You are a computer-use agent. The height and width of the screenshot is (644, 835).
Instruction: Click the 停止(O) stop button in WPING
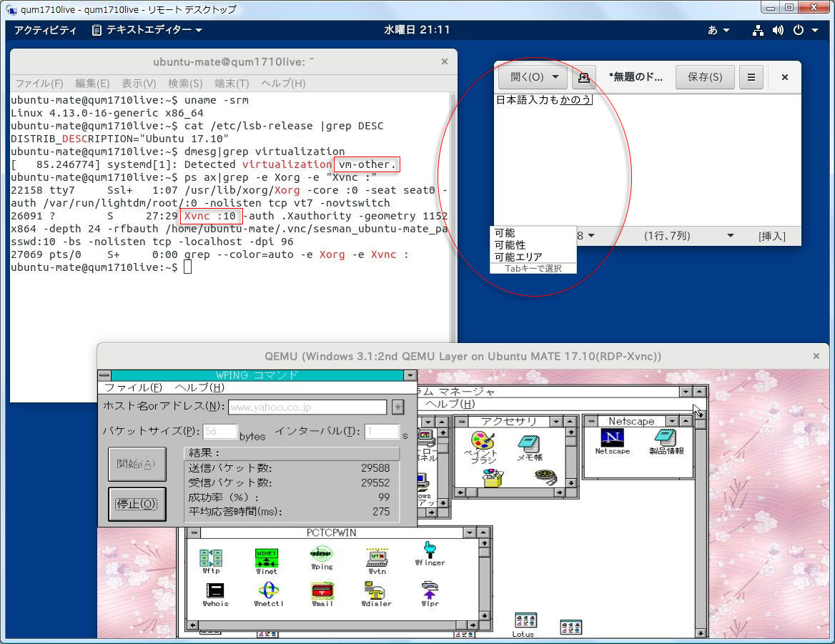pyautogui.click(x=137, y=504)
